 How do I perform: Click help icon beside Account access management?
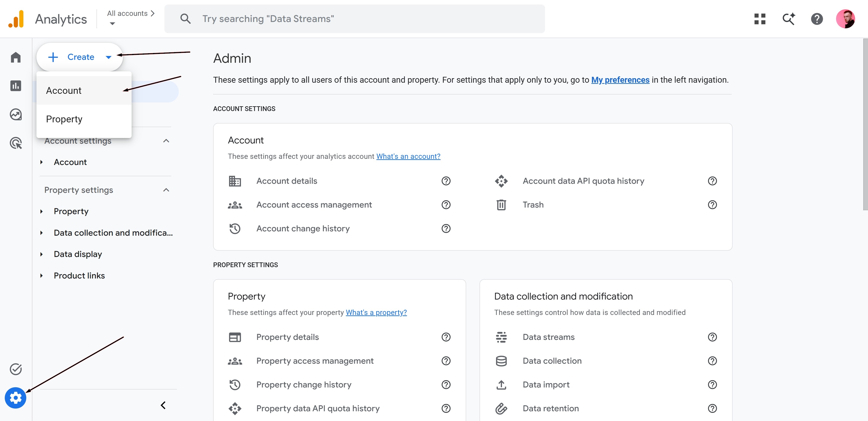pyautogui.click(x=446, y=205)
